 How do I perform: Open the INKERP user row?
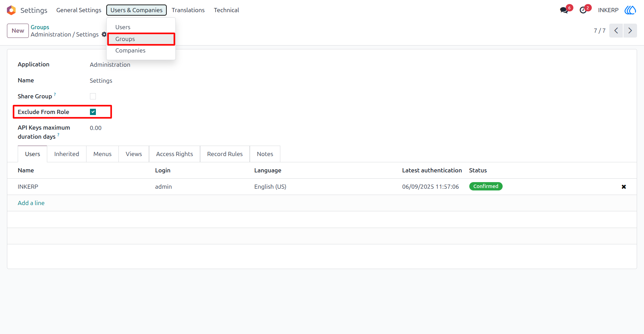[x=322, y=187]
